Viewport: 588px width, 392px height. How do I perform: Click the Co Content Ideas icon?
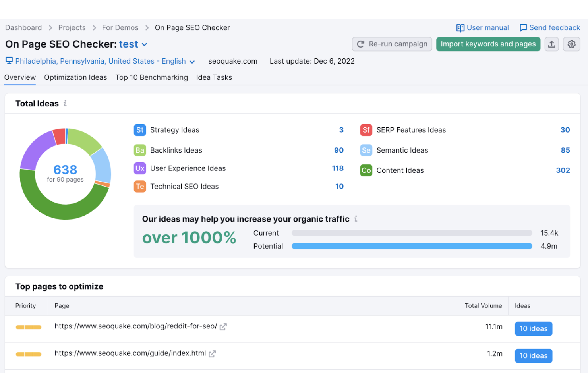366,170
